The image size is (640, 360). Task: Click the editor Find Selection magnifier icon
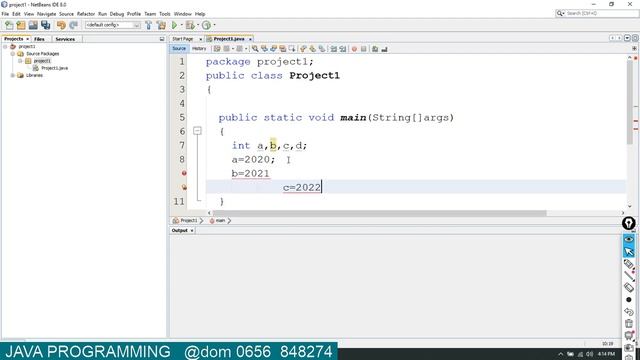255,49
